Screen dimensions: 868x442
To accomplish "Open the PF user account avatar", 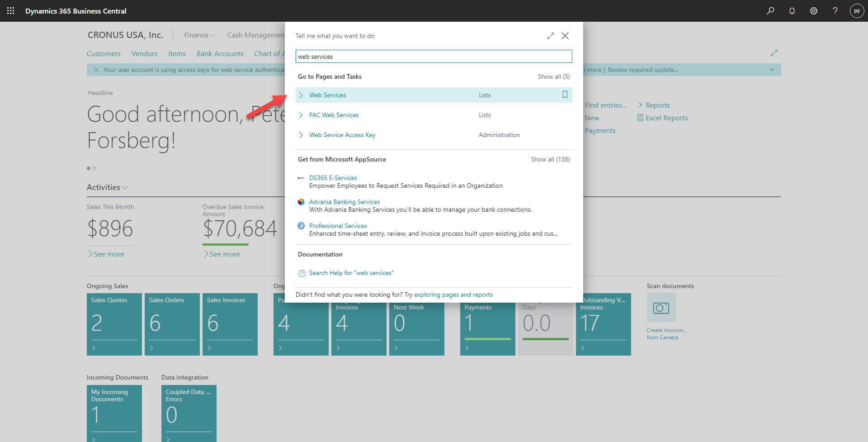I will pos(857,11).
